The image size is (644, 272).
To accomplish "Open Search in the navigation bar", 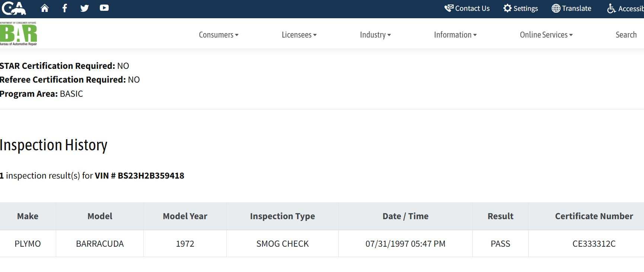I will point(626,35).
